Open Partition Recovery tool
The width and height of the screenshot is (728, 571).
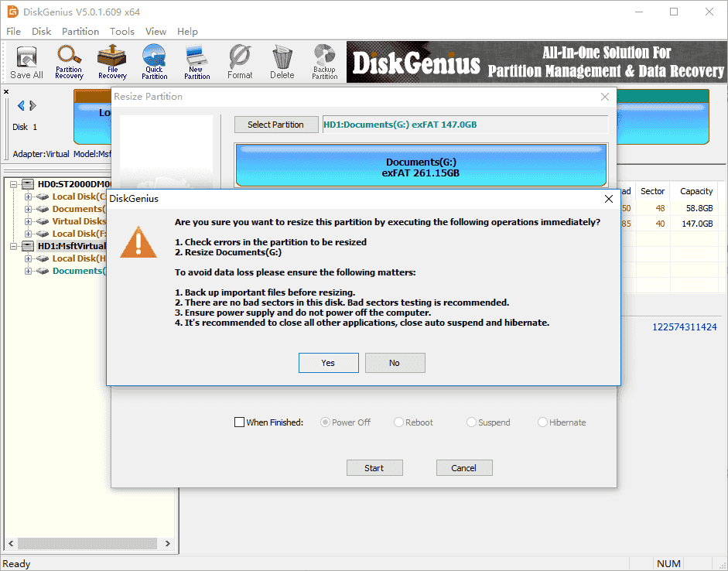click(69, 62)
